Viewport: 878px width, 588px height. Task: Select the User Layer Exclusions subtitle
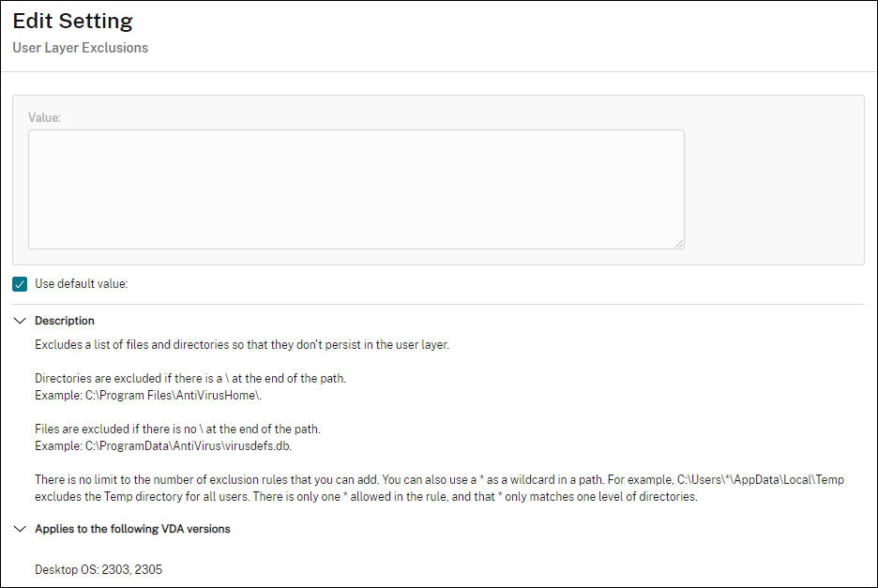tap(80, 47)
